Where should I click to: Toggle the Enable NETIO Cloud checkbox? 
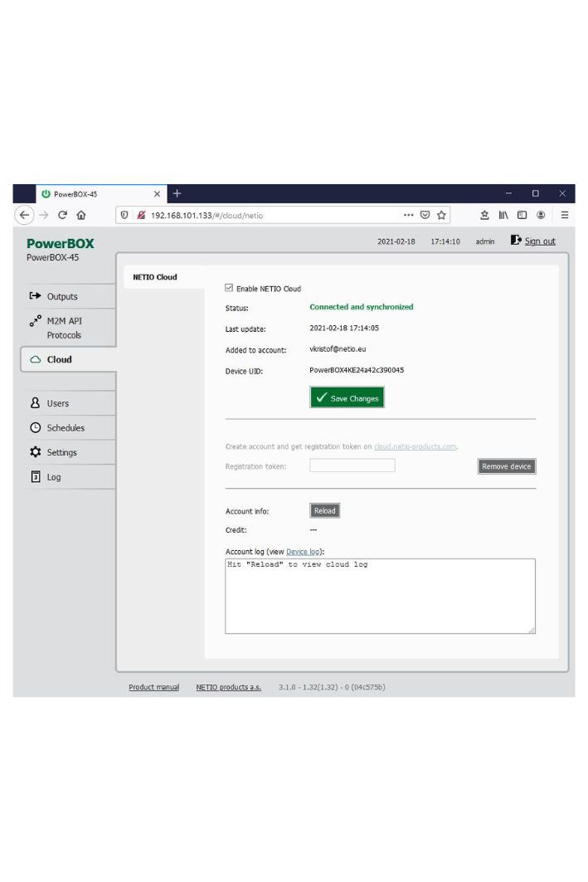point(229,289)
